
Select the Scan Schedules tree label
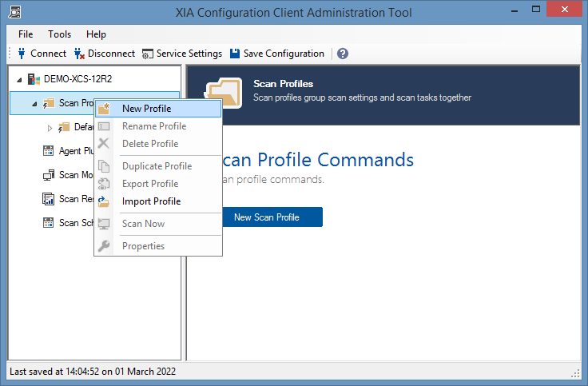click(x=76, y=223)
